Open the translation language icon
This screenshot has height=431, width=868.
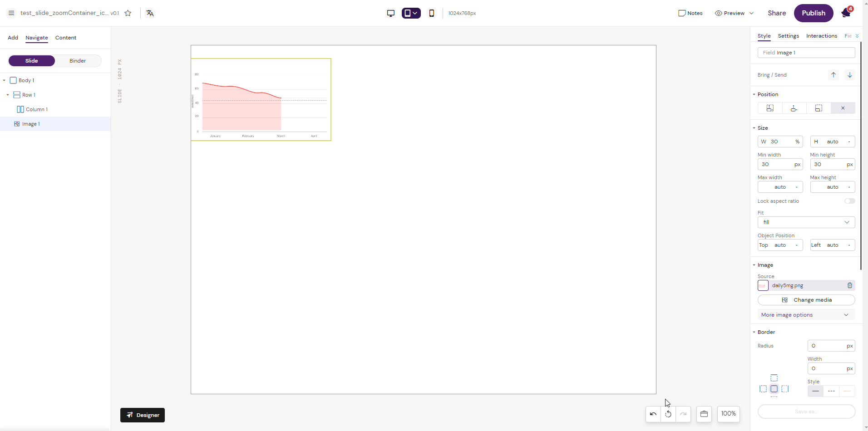click(150, 13)
